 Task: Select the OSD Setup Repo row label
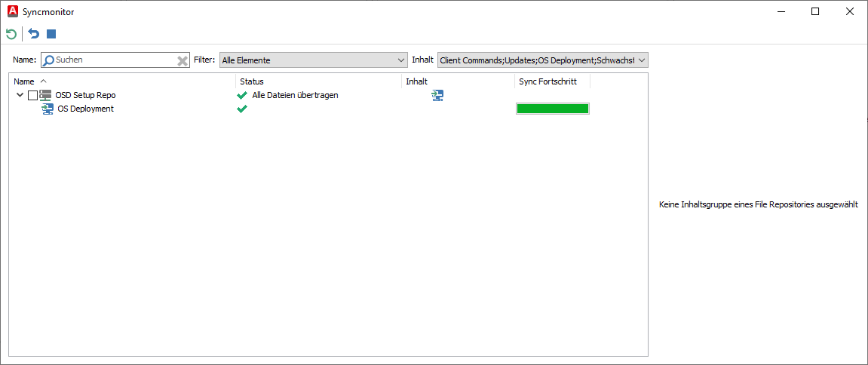tap(85, 95)
